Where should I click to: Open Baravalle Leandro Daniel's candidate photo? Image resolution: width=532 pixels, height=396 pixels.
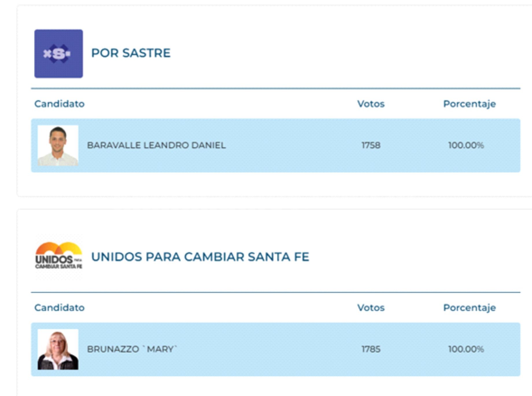pos(58,145)
